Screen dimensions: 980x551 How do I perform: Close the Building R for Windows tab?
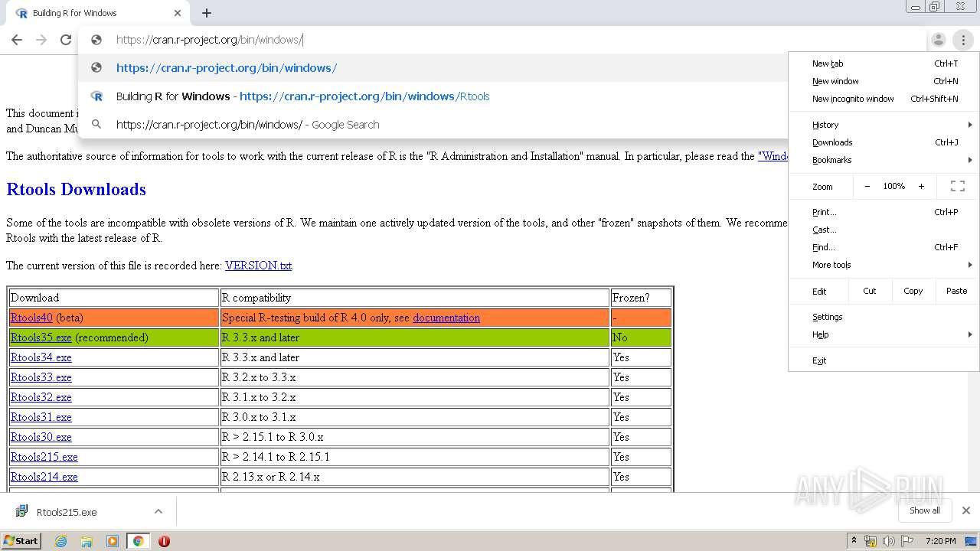[178, 13]
